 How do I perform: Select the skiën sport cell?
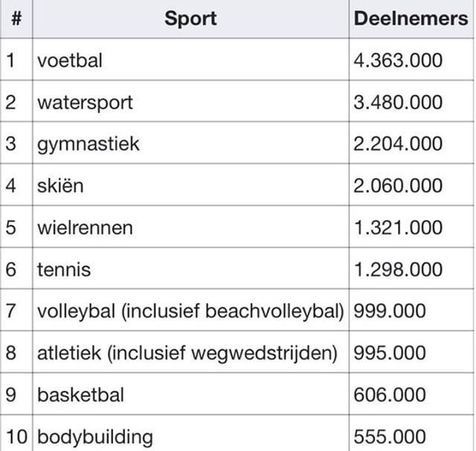pos(60,185)
